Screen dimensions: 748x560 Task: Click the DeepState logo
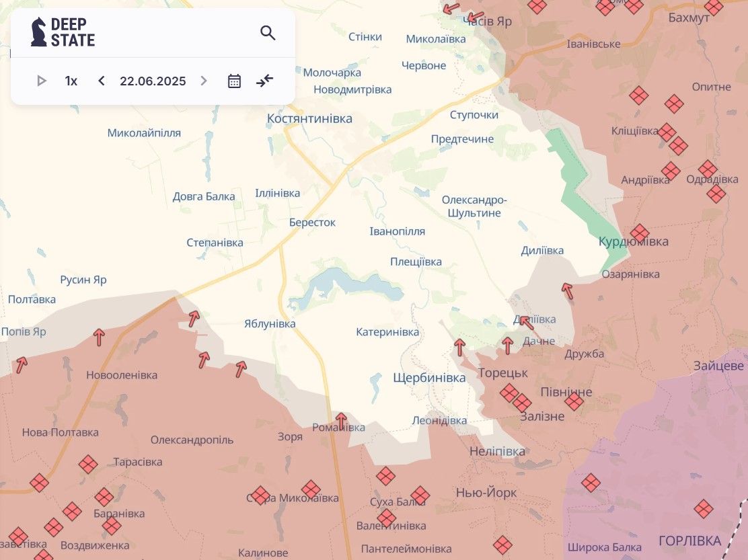click(63, 32)
